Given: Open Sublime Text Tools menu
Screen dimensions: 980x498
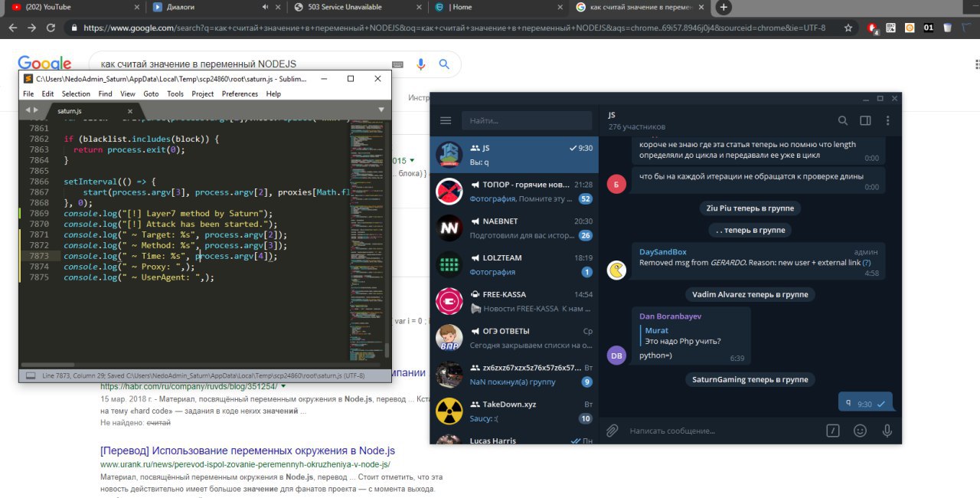Looking at the screenshot, I should pos(175,93).
